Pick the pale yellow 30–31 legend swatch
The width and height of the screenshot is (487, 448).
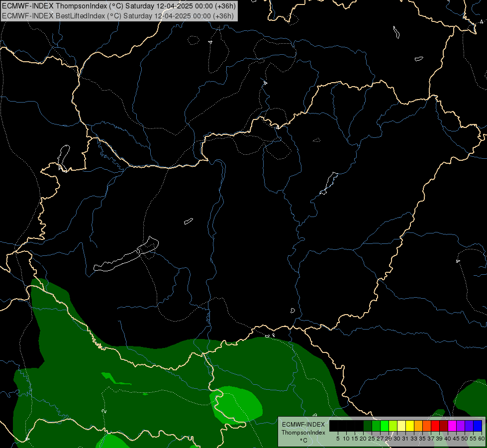tap(401, 426)
